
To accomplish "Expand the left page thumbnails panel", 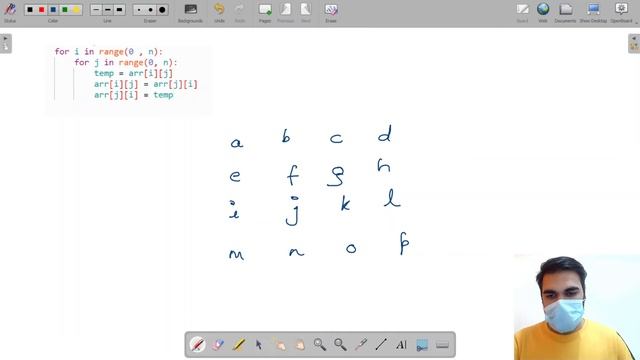I will point(6,44).
